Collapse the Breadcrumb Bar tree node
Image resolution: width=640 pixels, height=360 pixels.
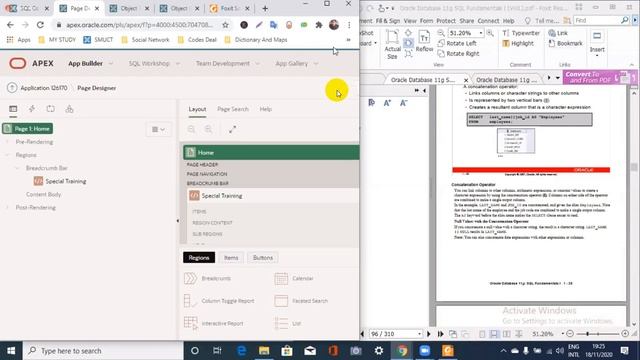(18, 168)
